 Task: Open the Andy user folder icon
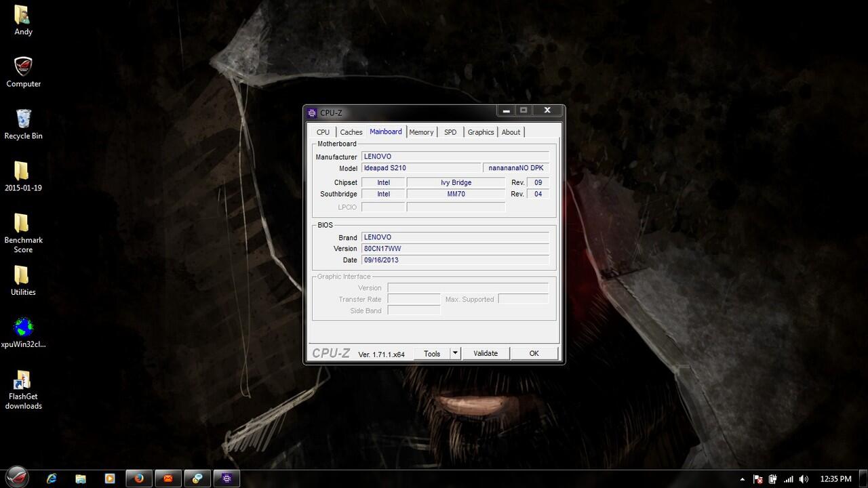22,20
